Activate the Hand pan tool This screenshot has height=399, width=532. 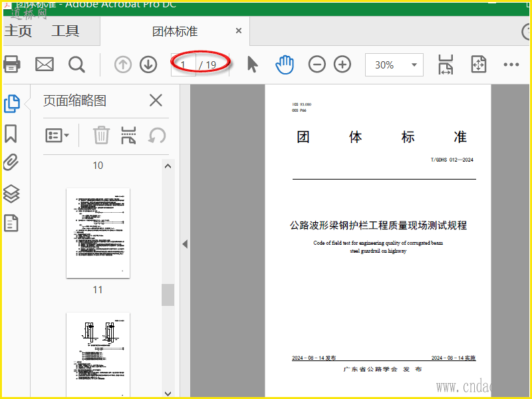[285, 65]
